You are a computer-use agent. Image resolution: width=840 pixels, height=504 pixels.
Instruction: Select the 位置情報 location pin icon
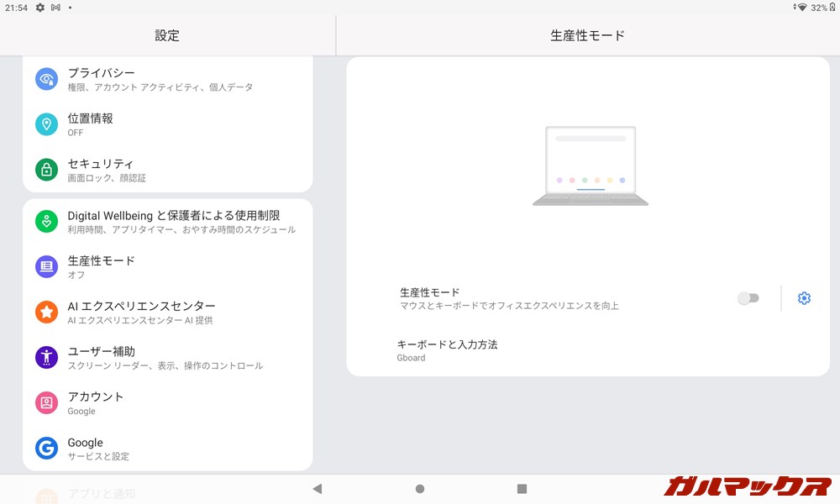[46, 125]
